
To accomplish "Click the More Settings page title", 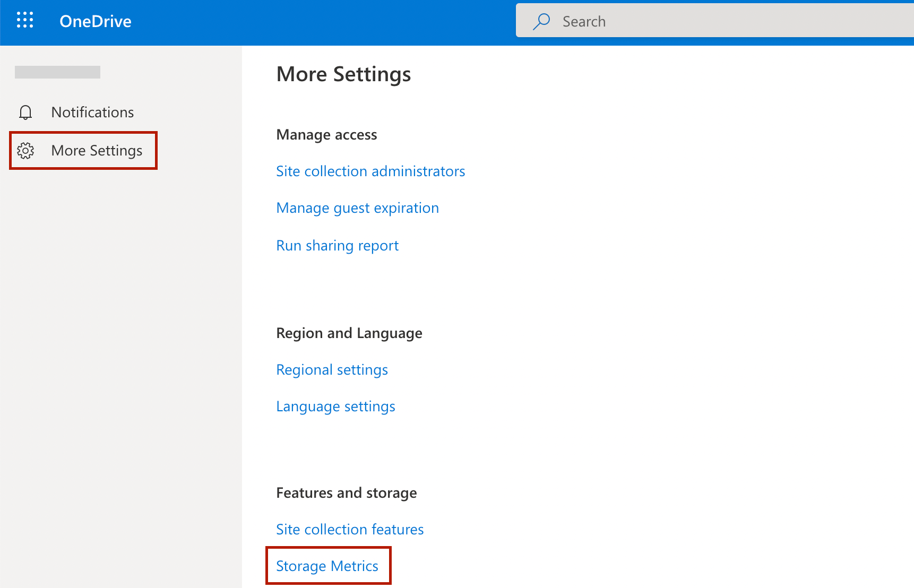I will [x=343, y=74].
